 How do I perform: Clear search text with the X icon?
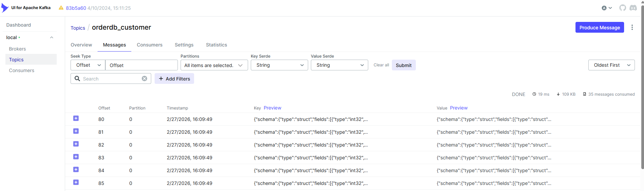[144, 78]
